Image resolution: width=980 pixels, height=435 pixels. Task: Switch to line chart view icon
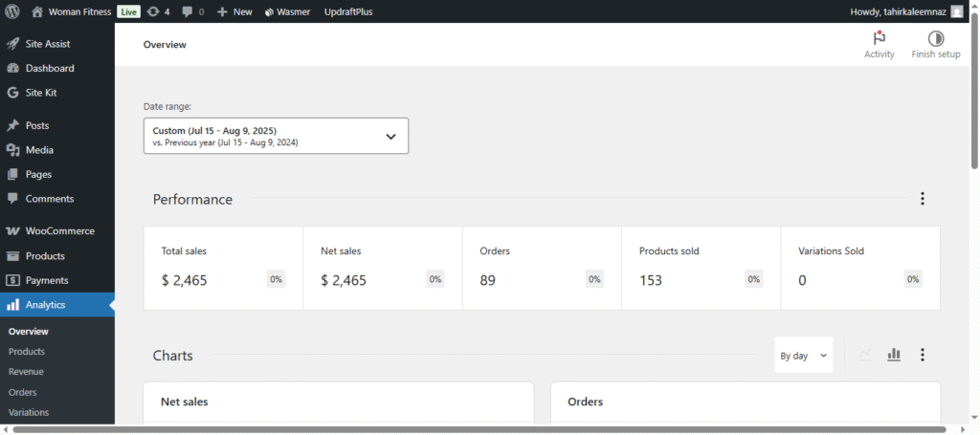click(x=865, y=355)
